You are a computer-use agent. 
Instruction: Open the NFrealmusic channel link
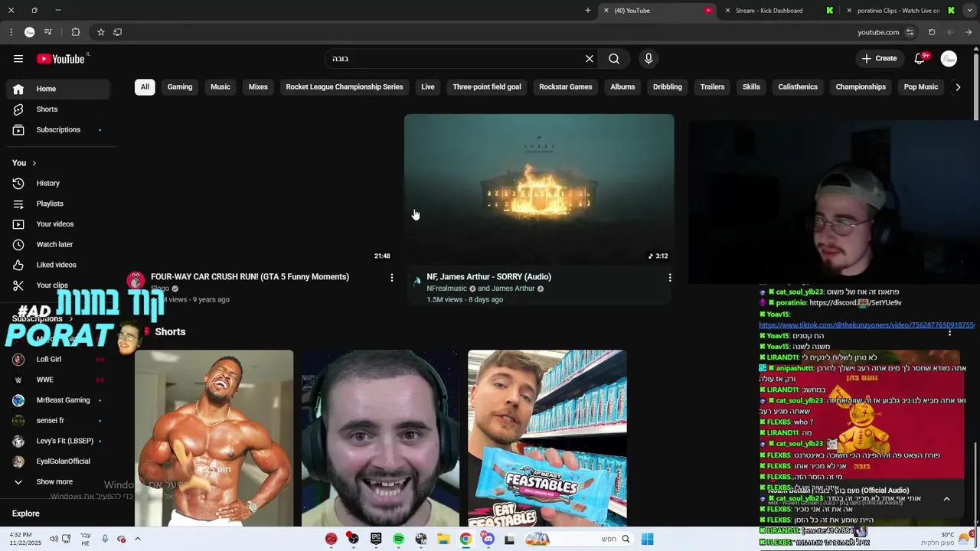point(446,289)
